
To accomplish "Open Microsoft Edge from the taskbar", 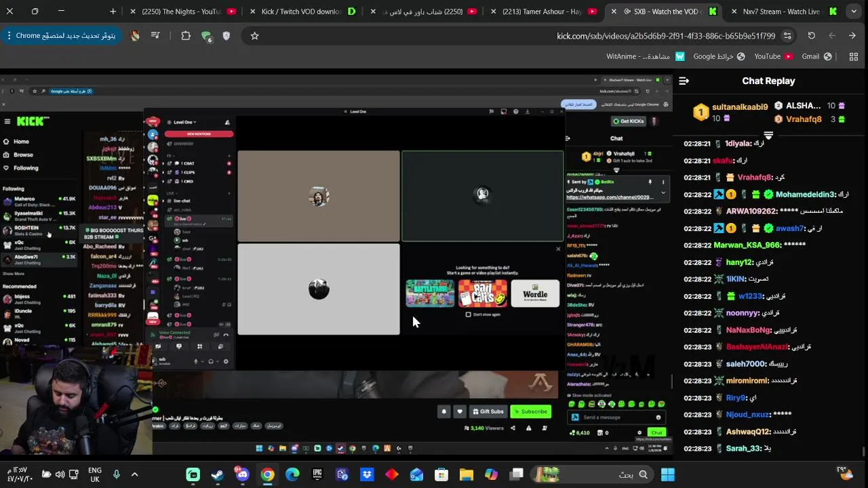I will (x=292, y=474).
